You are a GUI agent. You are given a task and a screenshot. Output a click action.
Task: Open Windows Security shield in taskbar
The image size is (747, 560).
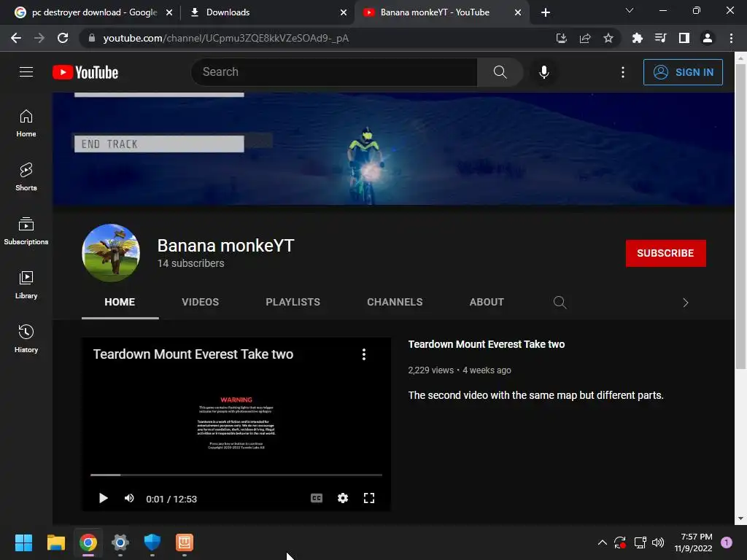point(152,542)
